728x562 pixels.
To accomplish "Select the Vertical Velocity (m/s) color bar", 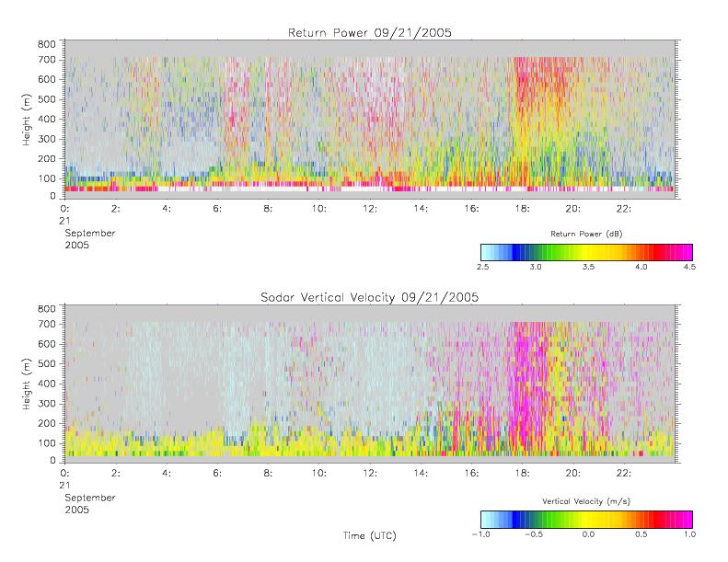I will [586, 520].
